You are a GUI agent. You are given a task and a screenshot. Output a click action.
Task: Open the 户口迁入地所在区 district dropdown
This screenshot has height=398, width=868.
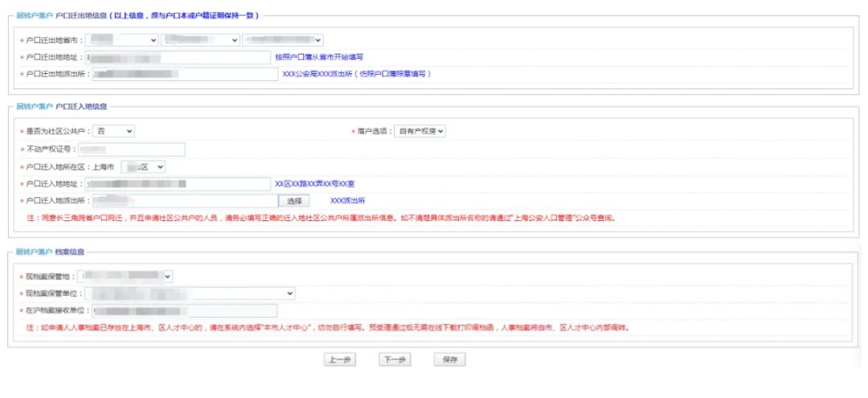(x=143, y=166)
